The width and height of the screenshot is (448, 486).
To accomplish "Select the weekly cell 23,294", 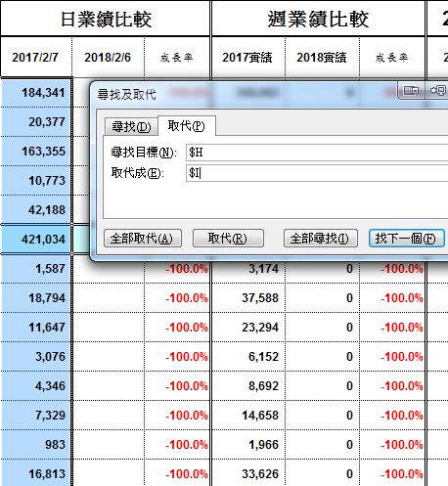I will coord(248,328).
